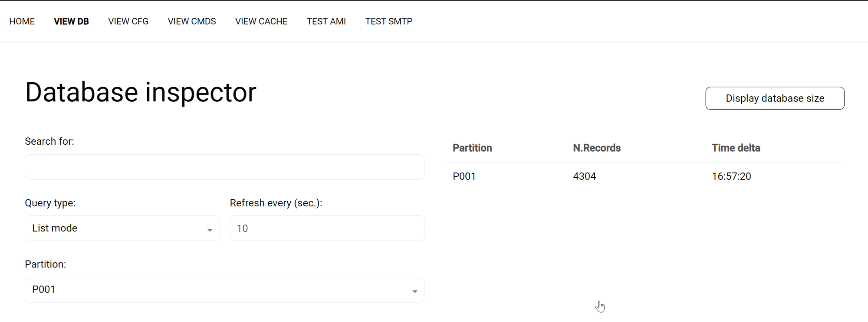This screenshot has width=868, height=322.
Task: Navigate to VIEW CACHE
Action: (x=261, y=21)
